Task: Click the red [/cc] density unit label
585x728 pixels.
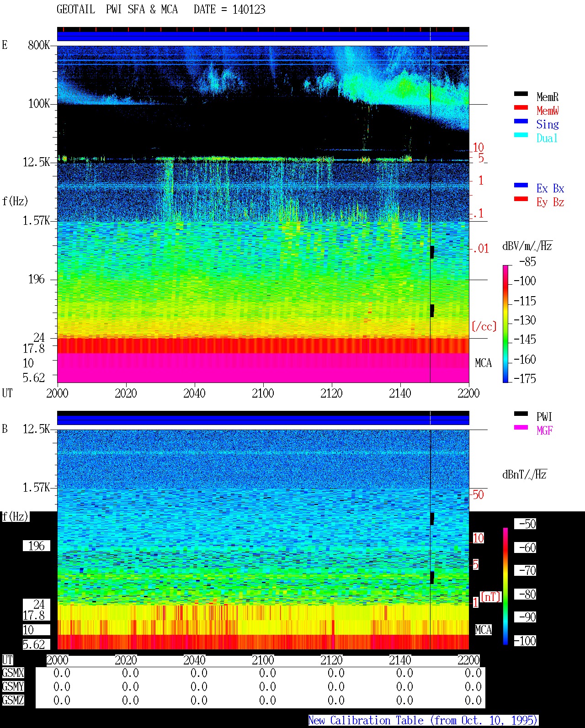Action: pos(484,326)
